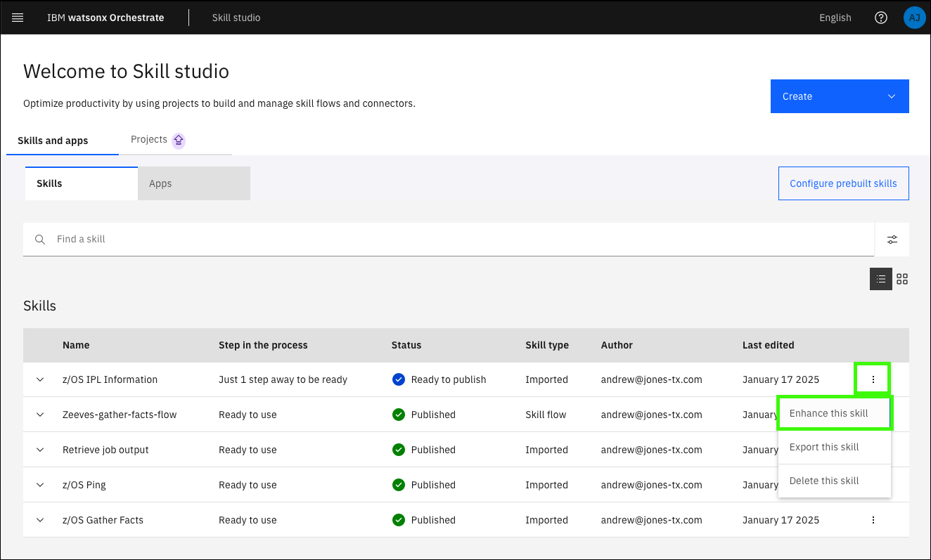This screenshot has height=560, width=931.
Task: Open overflow menu for z/OS IPL Information
Action: point(873,379)
